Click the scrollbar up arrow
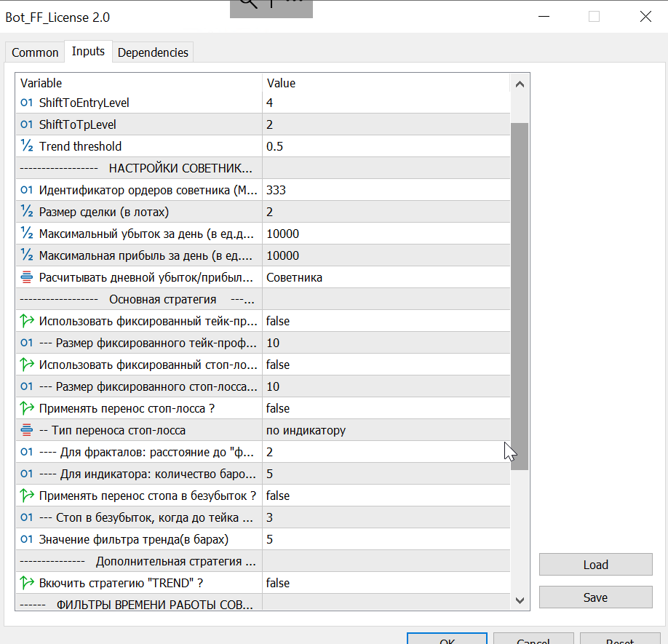The width and height of the screenshot is (668, 644). [520, 84]
